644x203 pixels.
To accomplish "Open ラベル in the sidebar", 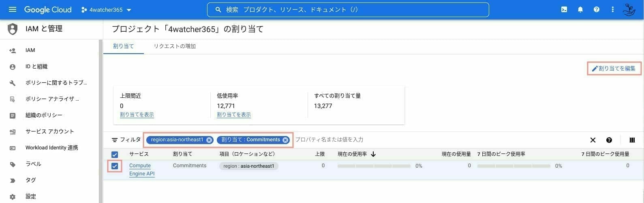I will [33, 164].
